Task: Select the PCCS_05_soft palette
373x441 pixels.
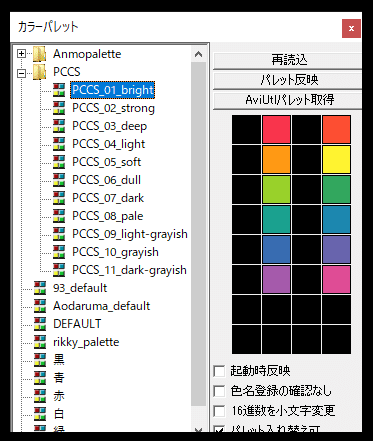Action: 106,162
